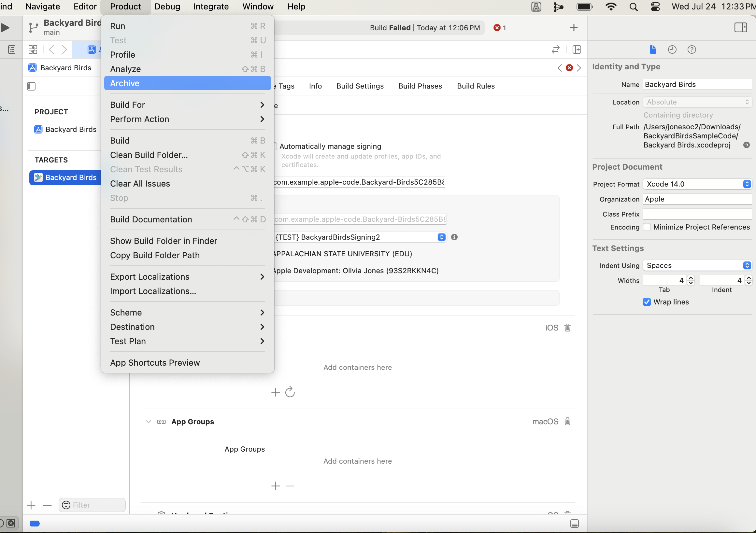Add an App Groups container with plus
The image size is (756, 533).
(x=276, y=486)
